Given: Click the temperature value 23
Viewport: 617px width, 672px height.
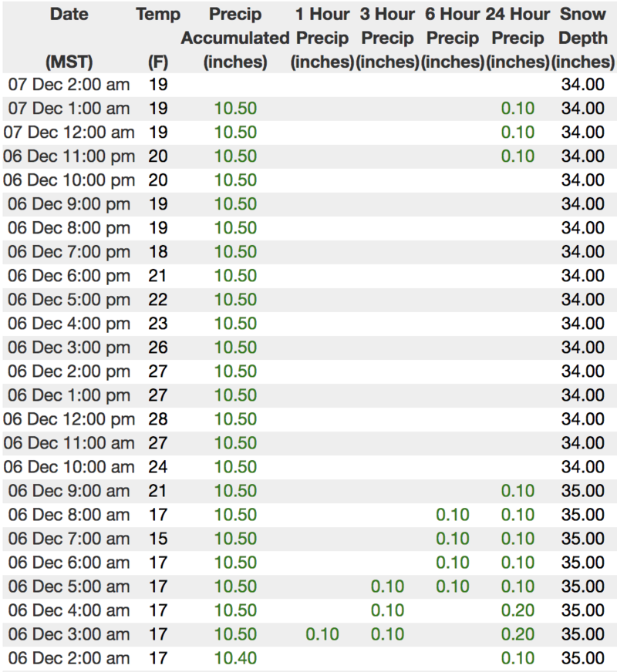Looking at the screenshot, I should point(157,324).
